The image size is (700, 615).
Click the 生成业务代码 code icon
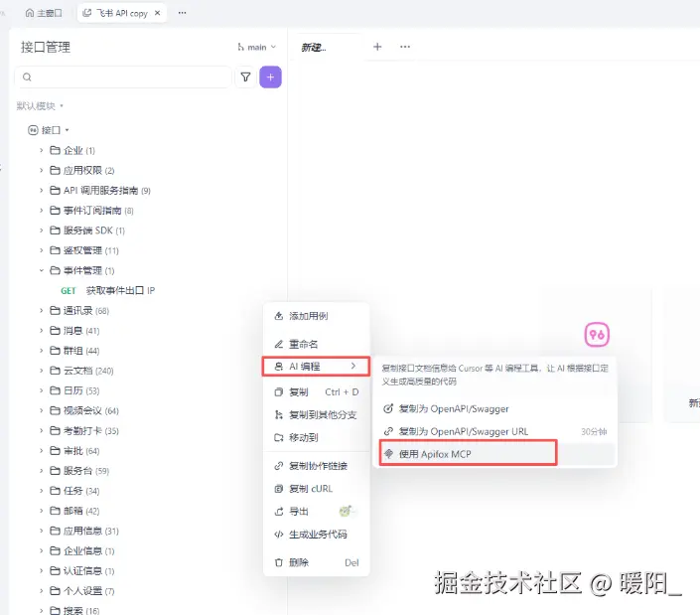pos(279,535)
